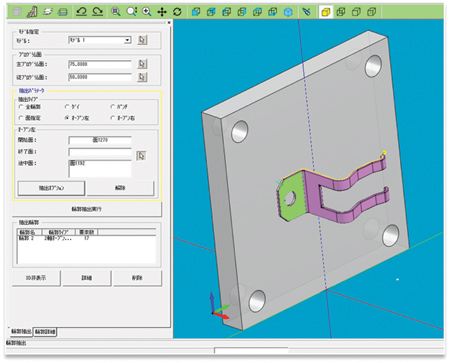This screenshot has width=450, height=363.
Task: Click the 輪郭タイプ column header in list
Action: (x=59, y=232)
